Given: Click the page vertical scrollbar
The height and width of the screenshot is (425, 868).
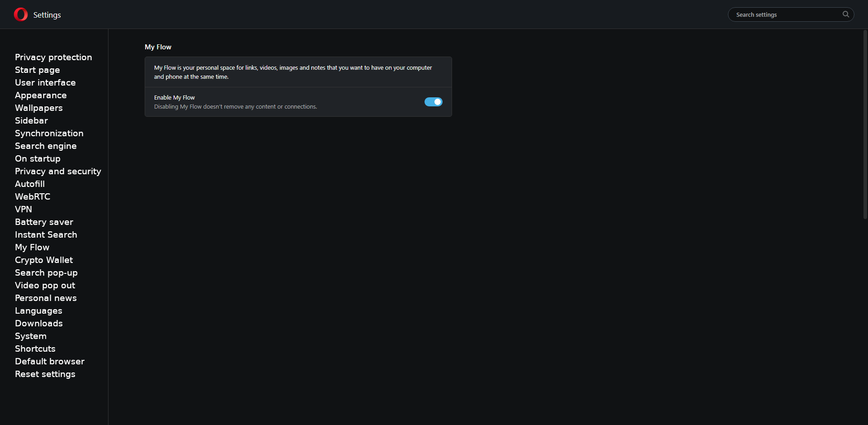Looking at the screenshot, I should (x=865, y=124).
